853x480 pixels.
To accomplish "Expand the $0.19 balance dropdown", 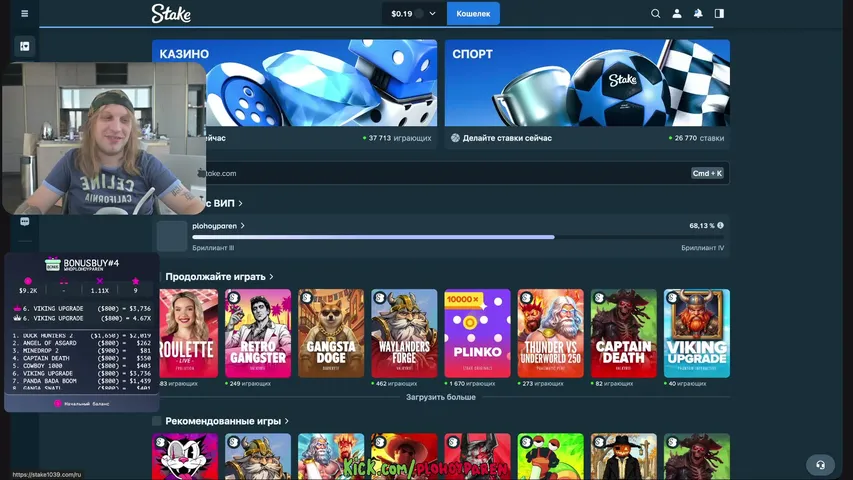I will point(414,14).
